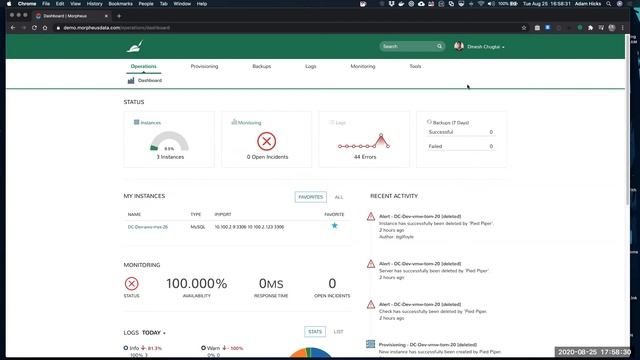Show ALL instances in My Instances
The height and width of the screenshot is (360, 640).
tap(339, 197)
